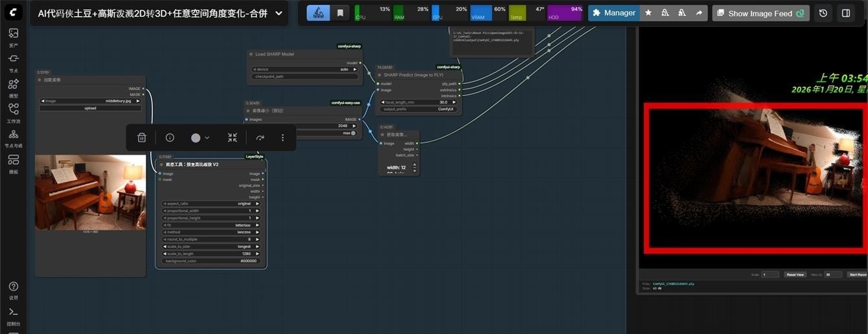This screenshot has height=334, width=868.
Task: Click the Manager button
Action: [613, 13]
